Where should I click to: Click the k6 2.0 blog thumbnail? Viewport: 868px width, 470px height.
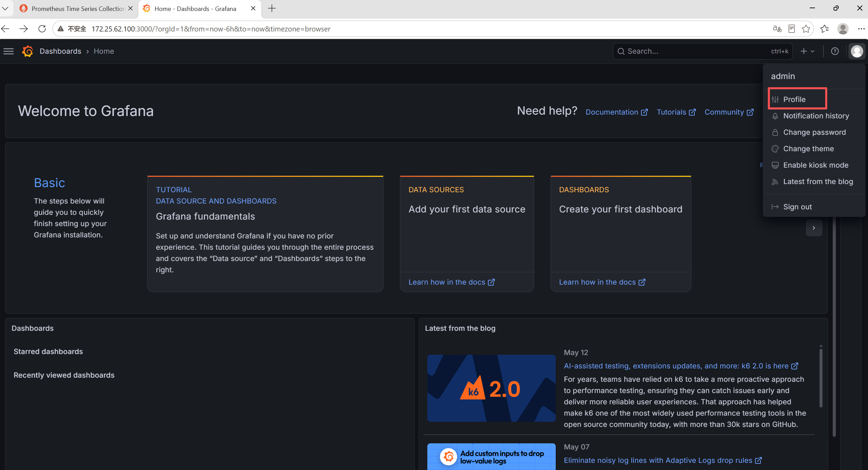[x=491, y=388]
